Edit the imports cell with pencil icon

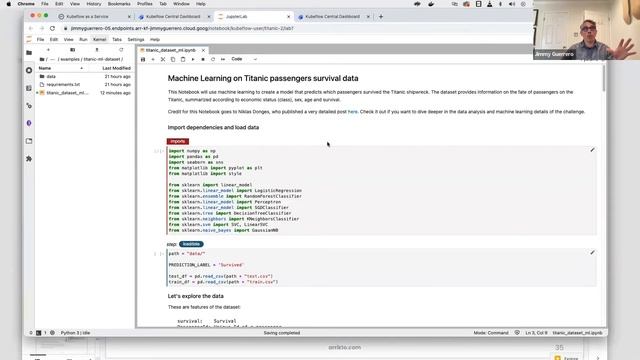click(592, 150)
